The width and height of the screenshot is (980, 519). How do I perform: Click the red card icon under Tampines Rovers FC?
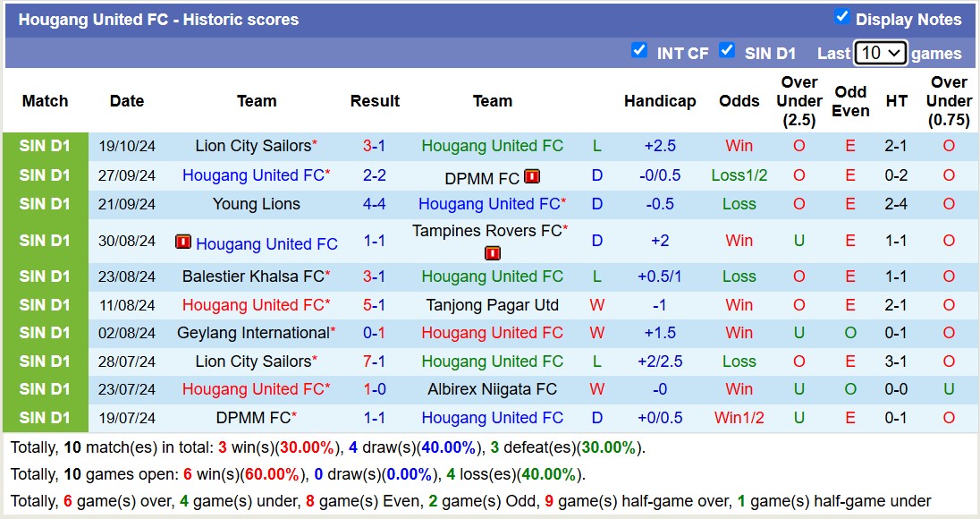(493, 253)
